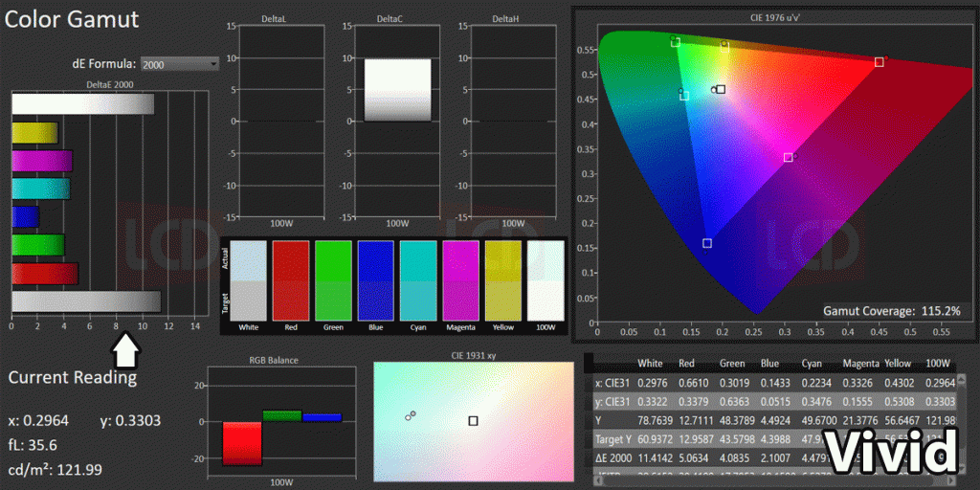
Task: Click the Magenta column header in data table
Action: [x=860, y=363]
